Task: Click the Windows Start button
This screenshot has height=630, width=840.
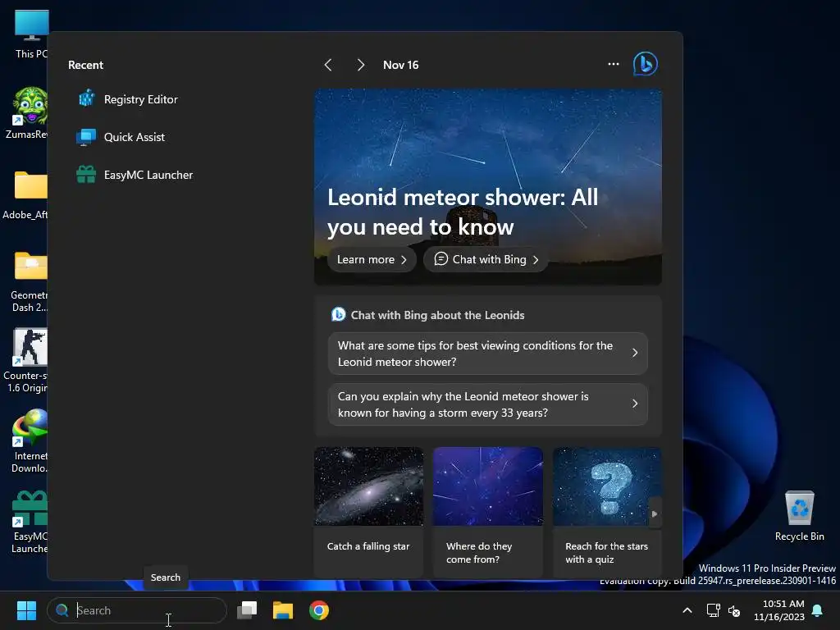Action: [26, 610]
